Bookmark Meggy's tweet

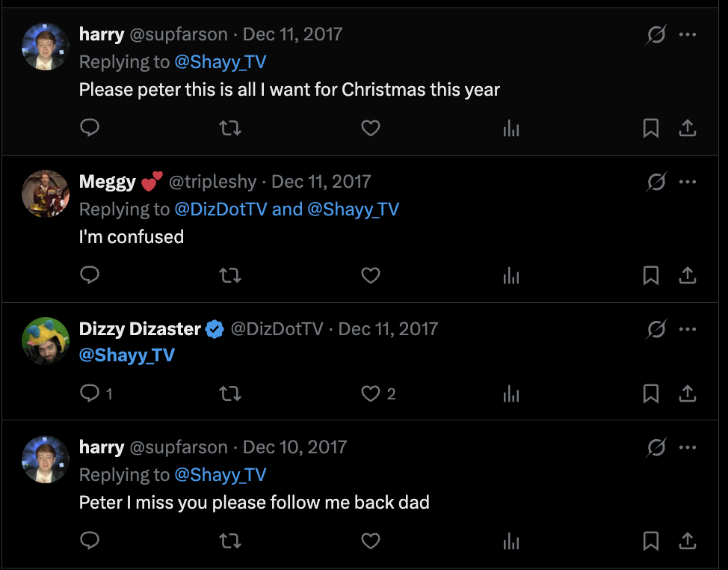tap(651, 276)
